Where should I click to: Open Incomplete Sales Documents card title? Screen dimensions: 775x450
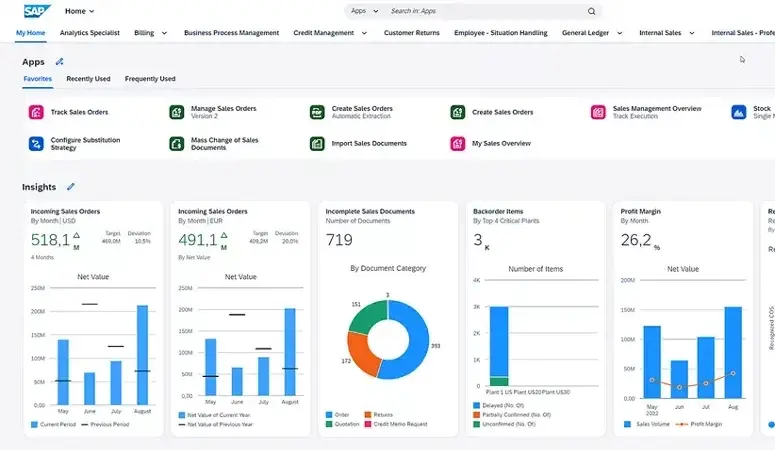370,211
